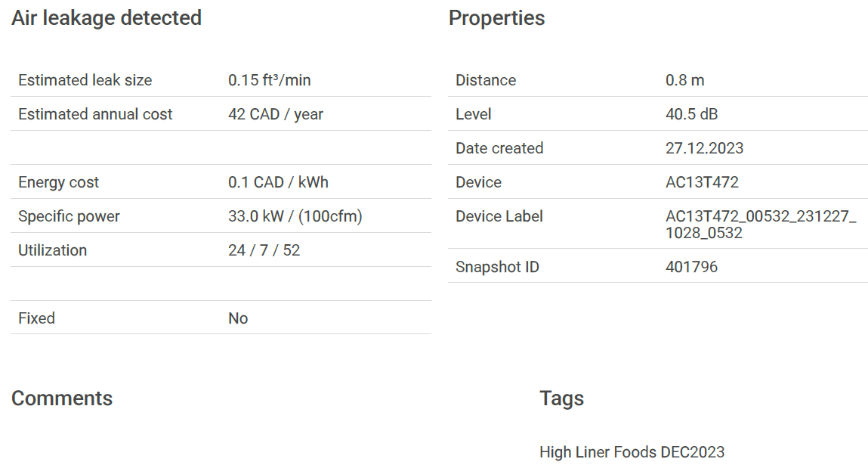Click the Level value 40.5 dB
This screenshot has height=465, width=868.
(x=691, y=114)
